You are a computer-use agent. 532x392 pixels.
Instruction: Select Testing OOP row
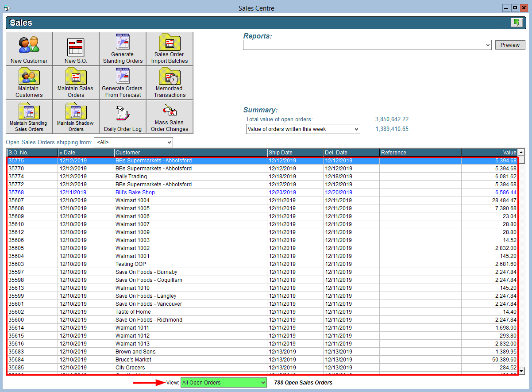(x=262, y=264)
